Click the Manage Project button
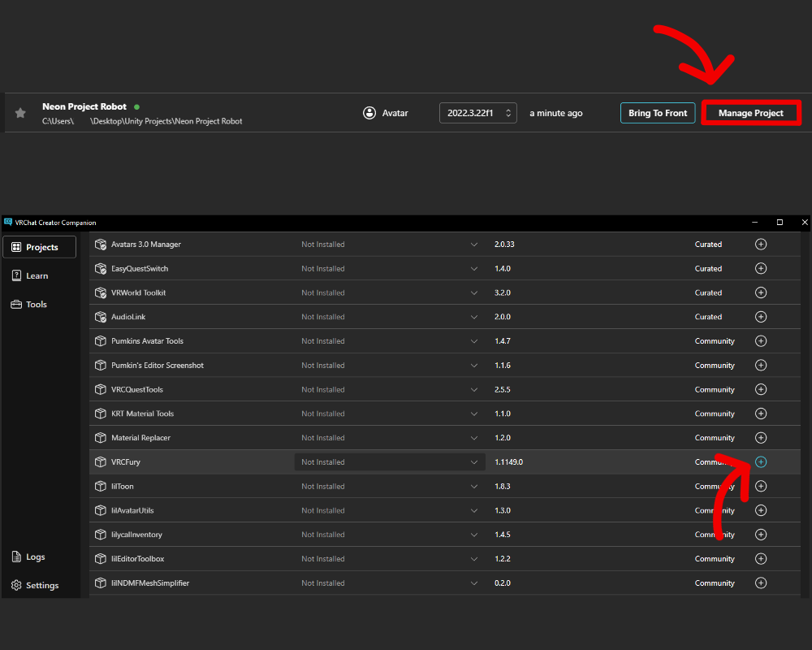The height and width of the screenshot is (650, 812). click(751, 113)
